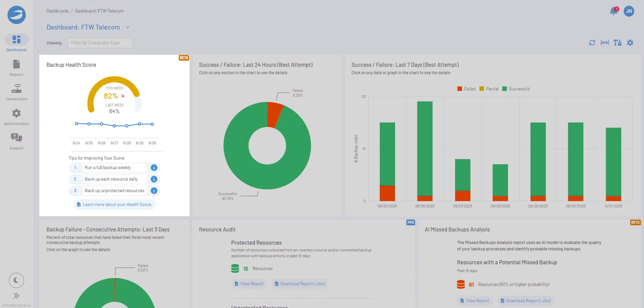Toggle Successful series in chart legend
This screenshot has height=308, width=644.
click(x=515, y=89)
